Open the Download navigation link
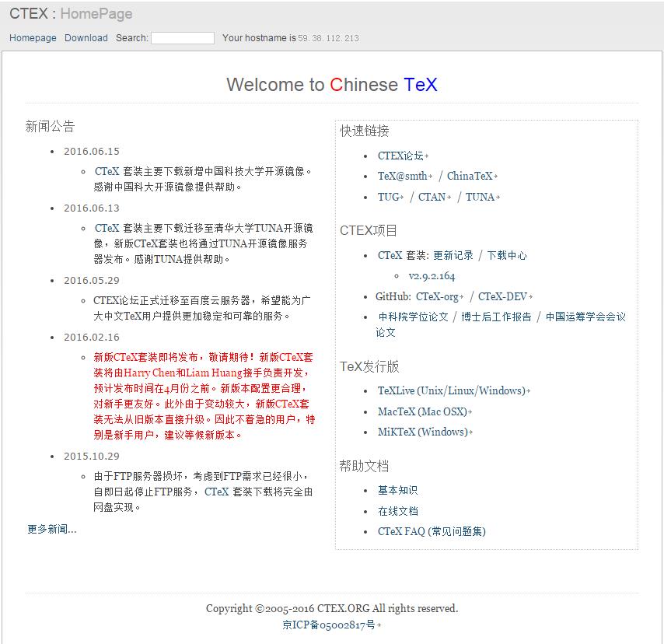 click(86, 37)
